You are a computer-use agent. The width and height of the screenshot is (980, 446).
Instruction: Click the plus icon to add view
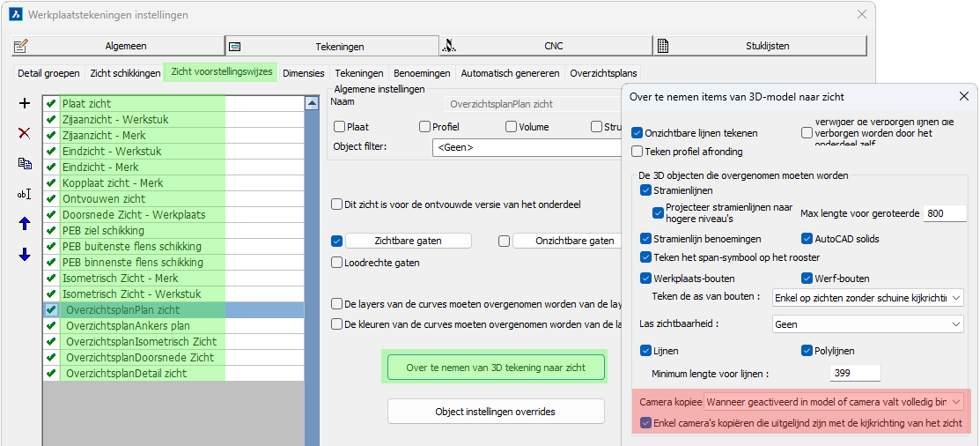[25, 104]
